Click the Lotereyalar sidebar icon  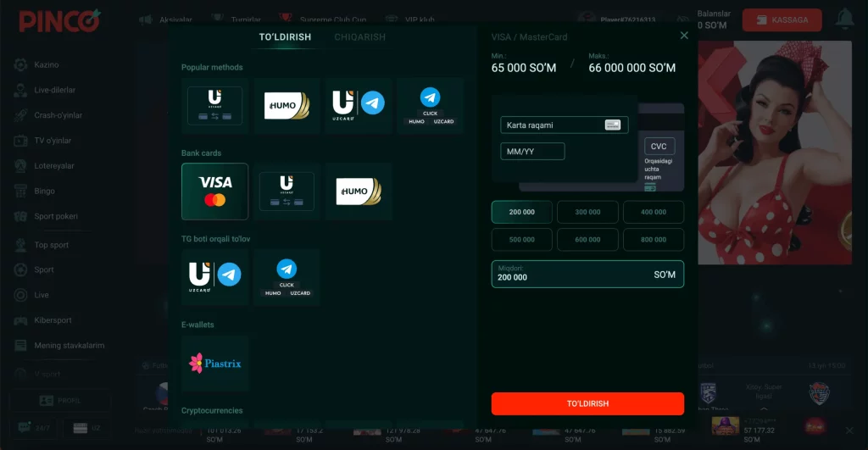(x=20, y=165)
